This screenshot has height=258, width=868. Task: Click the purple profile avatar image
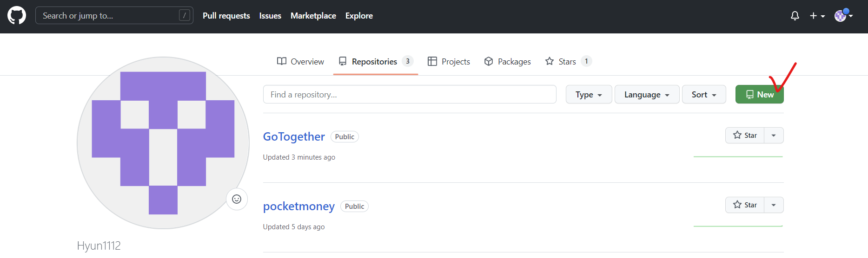[x=163, y=143]
